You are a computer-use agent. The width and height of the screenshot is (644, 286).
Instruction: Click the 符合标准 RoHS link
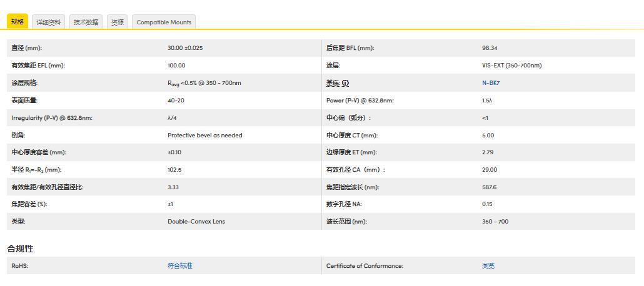coord(180,266)
